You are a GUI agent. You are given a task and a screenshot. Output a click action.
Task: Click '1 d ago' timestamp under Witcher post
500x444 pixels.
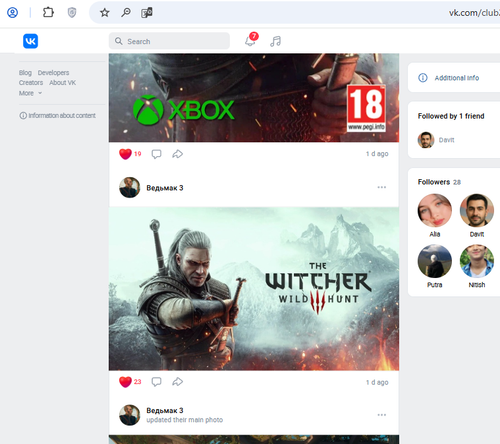377,382
